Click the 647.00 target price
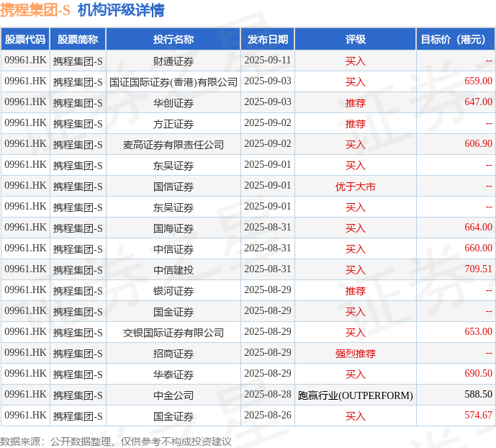Viewport: 496px width, 448px height. (x=478, y=102)
